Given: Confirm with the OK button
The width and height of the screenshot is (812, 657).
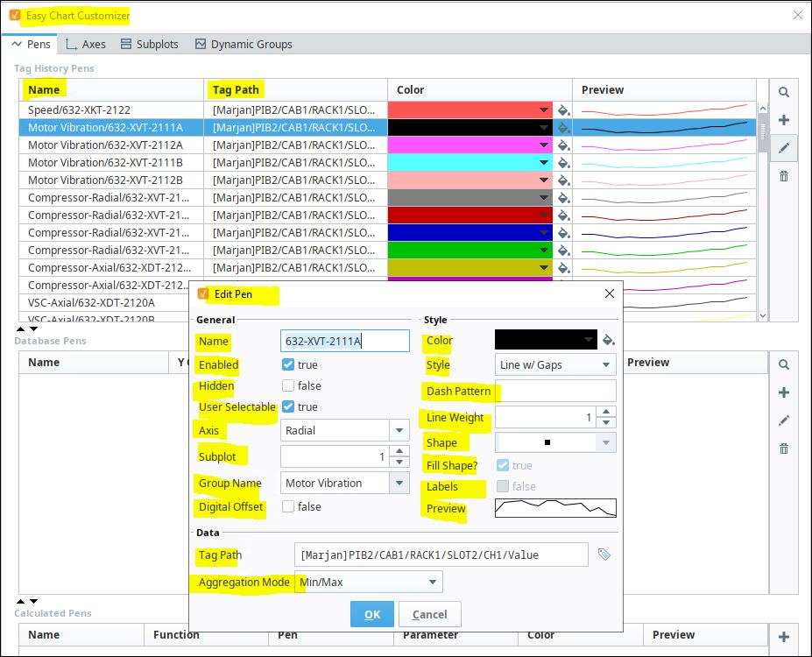Looking at the screenshot, I should (372, 614).
